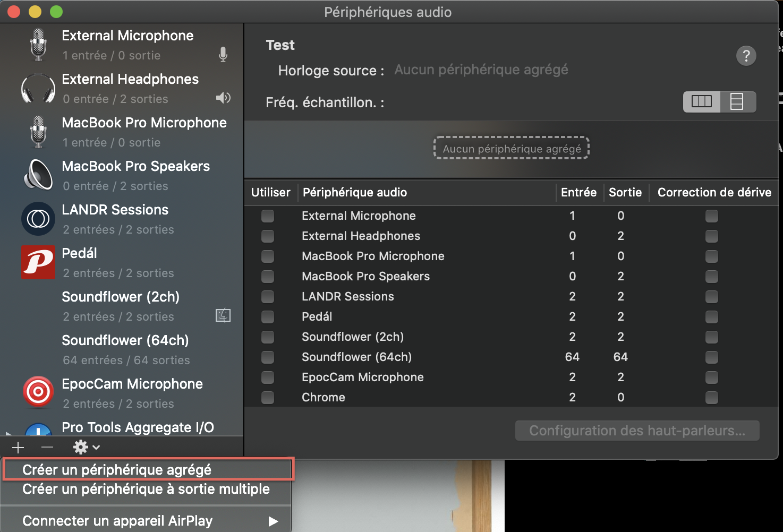Tick Utiliser checkbox for LANDR Sessions
This screenshot has height=532, width=783.
pyautogui.click(x=268, y=297)
